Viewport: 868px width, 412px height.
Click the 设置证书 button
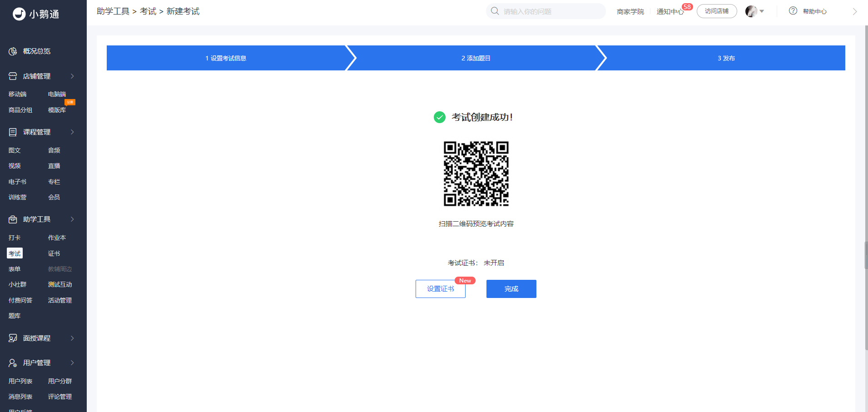[x=441, y=289]
